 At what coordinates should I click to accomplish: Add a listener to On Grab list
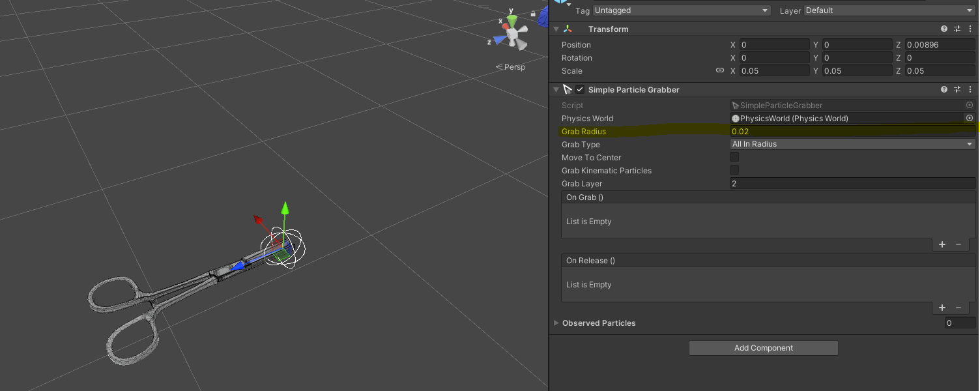coord(942,244)
